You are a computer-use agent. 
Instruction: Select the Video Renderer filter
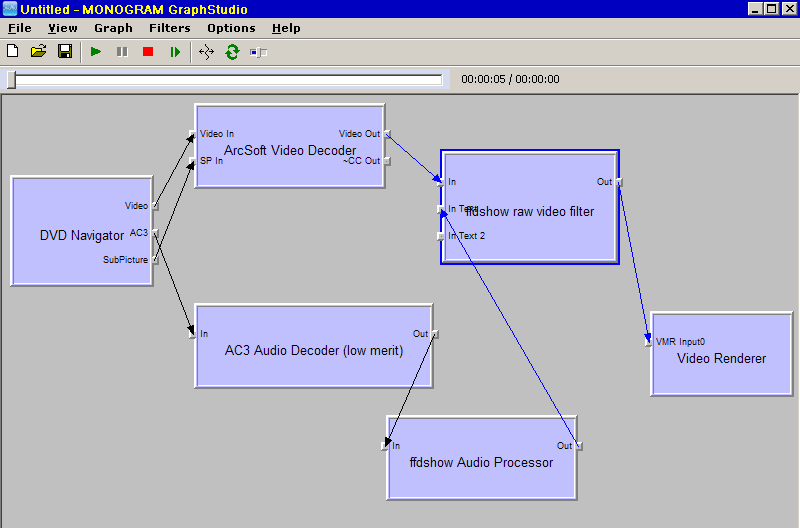click(x=721, y=354)
